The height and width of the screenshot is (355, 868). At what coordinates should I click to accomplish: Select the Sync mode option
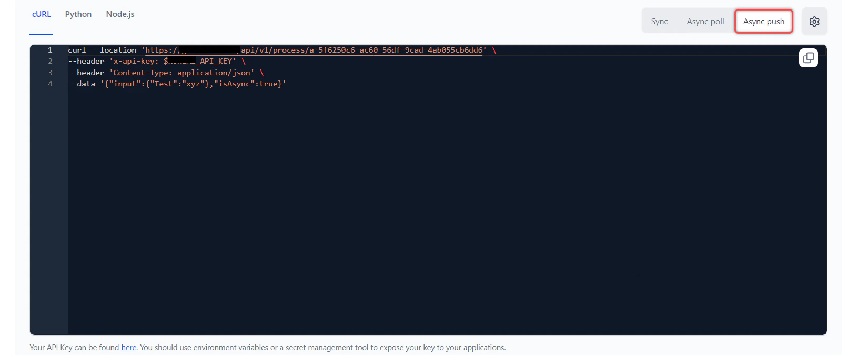(659, 22)
